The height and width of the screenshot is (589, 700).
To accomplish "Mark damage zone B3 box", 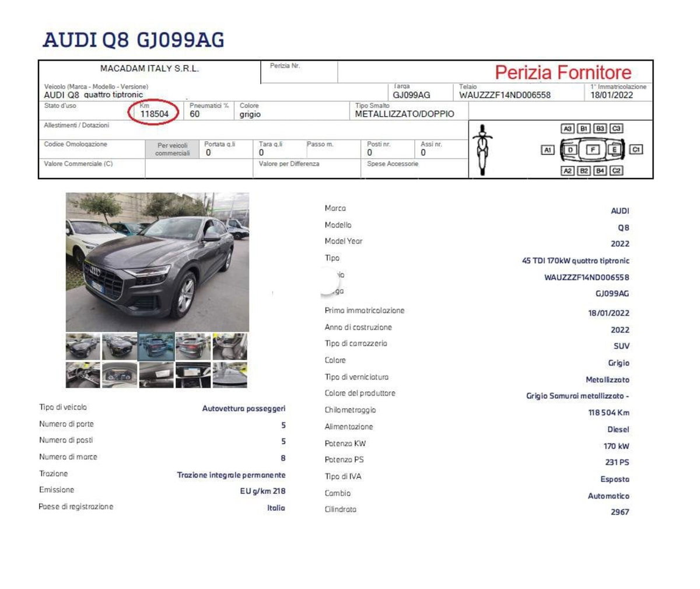I will tap(600, 128).
